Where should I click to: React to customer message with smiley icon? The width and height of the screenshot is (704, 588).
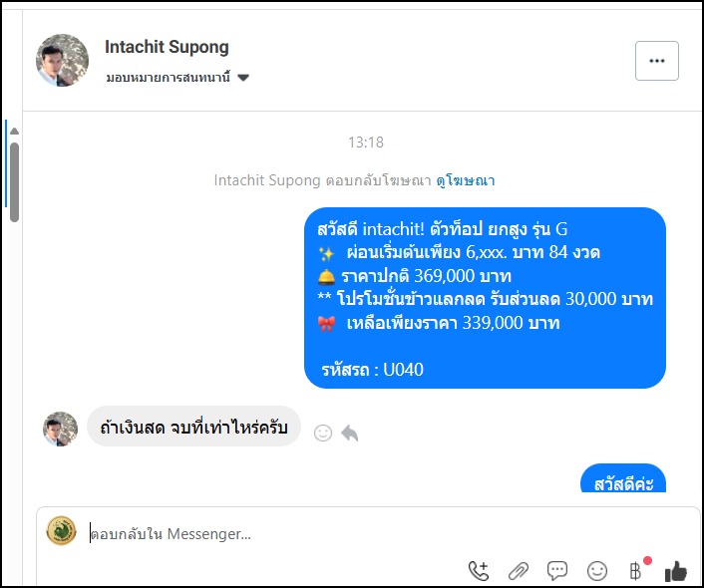pos(323,434)
